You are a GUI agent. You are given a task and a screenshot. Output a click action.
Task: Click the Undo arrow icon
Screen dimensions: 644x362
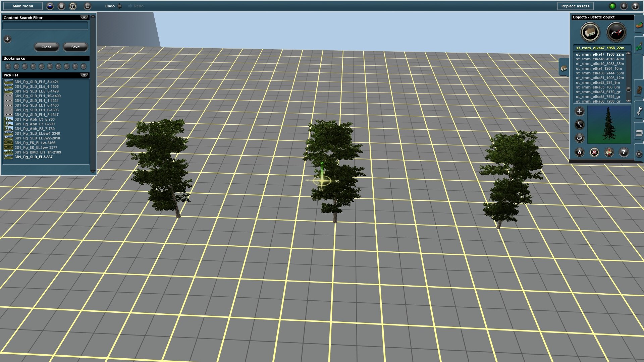[x=119, y=6]
